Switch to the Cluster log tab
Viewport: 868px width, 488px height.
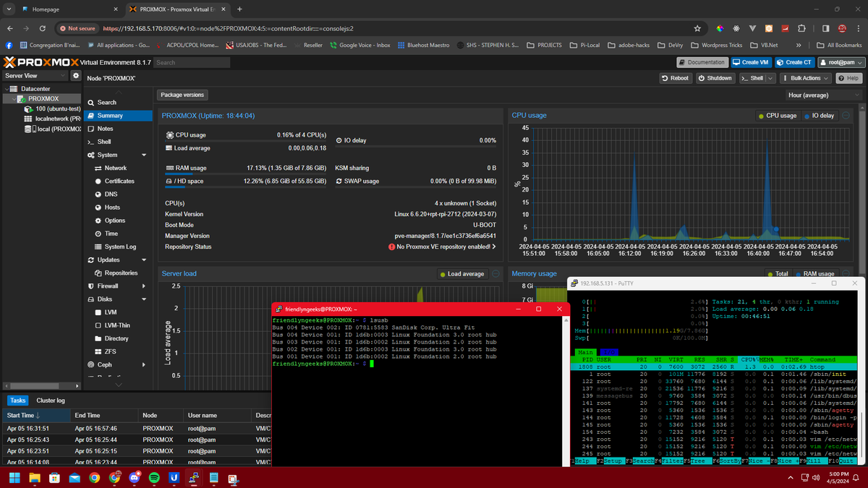[51, 401]
